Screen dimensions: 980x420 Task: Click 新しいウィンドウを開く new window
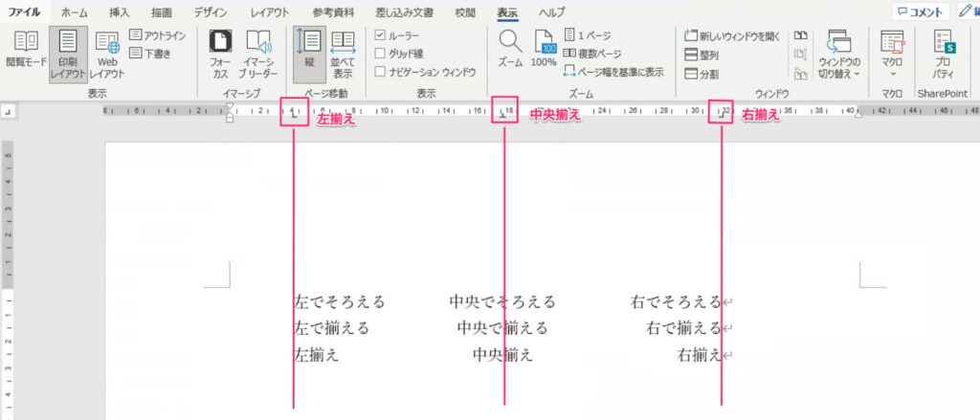pos(732,36)
